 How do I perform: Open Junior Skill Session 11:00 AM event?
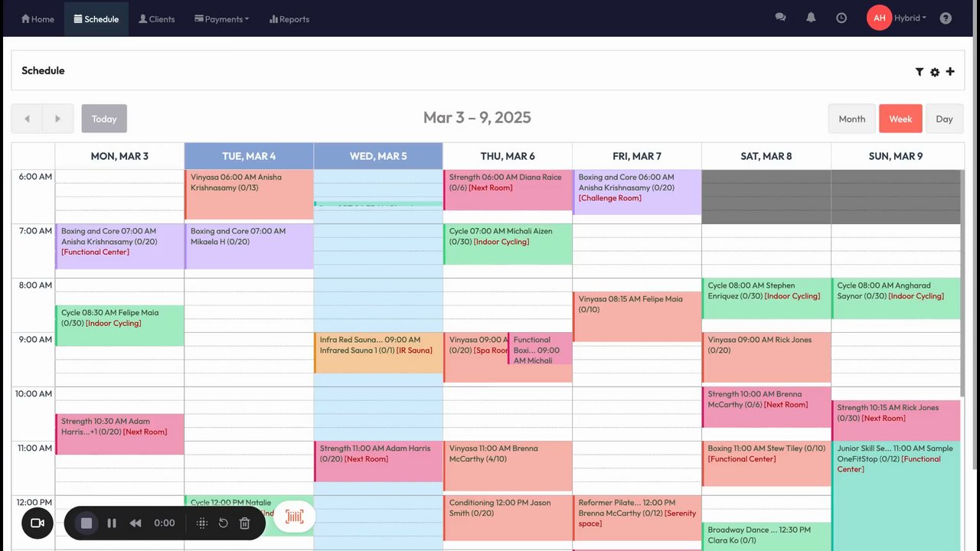pyautogui.click(x=896, y=496)
